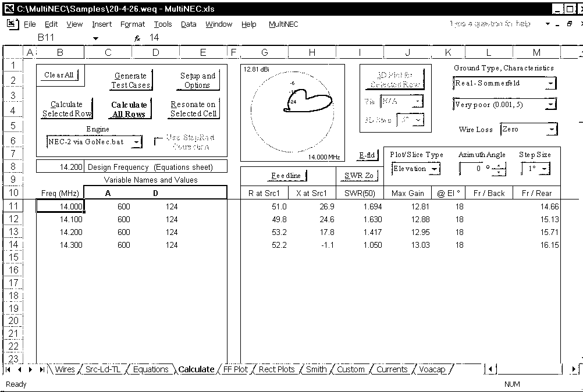Select frequency cell 14.300
Viewport: 583px width, 392px height.
click(x=61, y=245)
